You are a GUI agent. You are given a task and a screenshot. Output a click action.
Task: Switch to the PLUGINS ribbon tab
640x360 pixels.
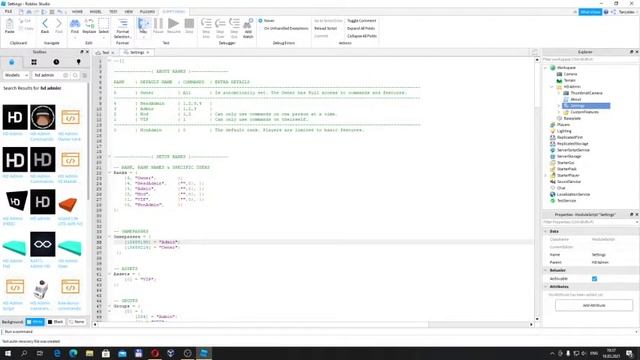pyautogui.click(x=147, y=11)
